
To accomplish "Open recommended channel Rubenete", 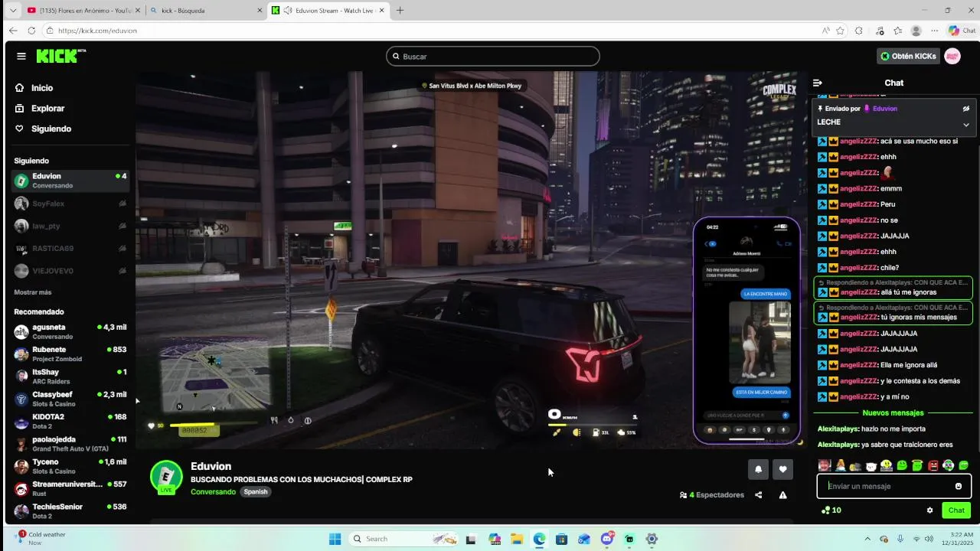I will click(70, 354).
